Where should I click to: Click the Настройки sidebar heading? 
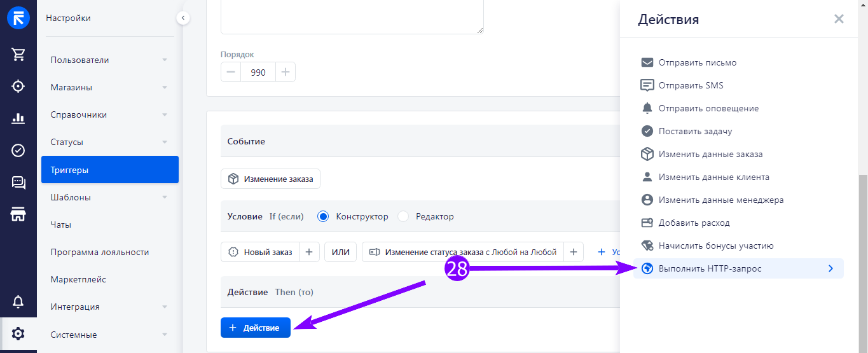pyautogui.click(x=68, y=18)
